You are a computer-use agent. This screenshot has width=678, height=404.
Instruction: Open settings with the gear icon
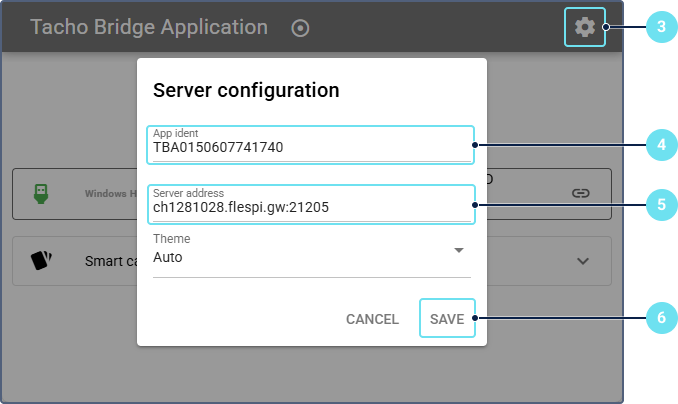click(x=585, y=27)
